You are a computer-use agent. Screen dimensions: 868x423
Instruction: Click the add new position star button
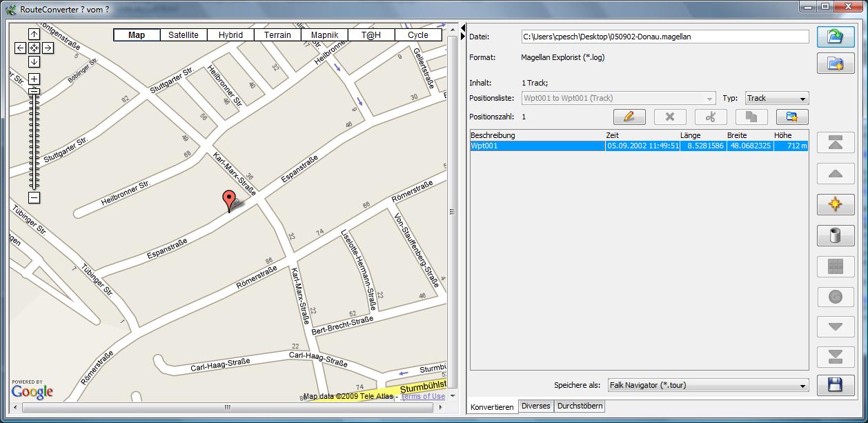tap(835, 204)
